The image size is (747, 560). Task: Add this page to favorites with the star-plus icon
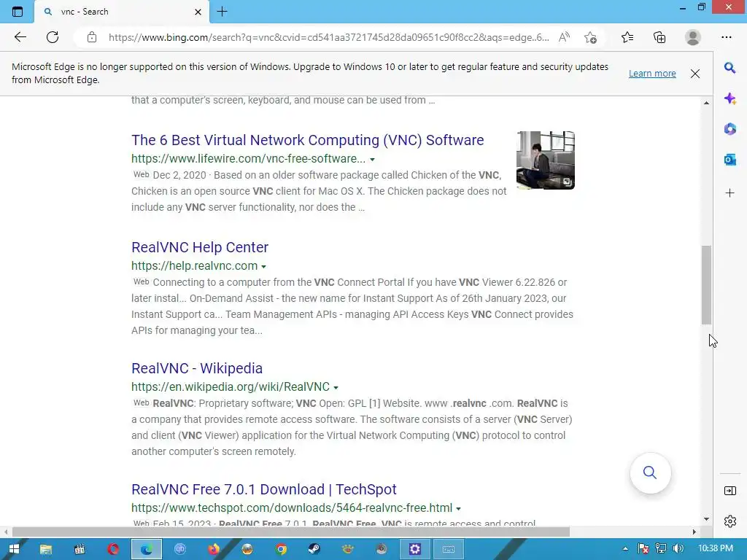point(590,37)
